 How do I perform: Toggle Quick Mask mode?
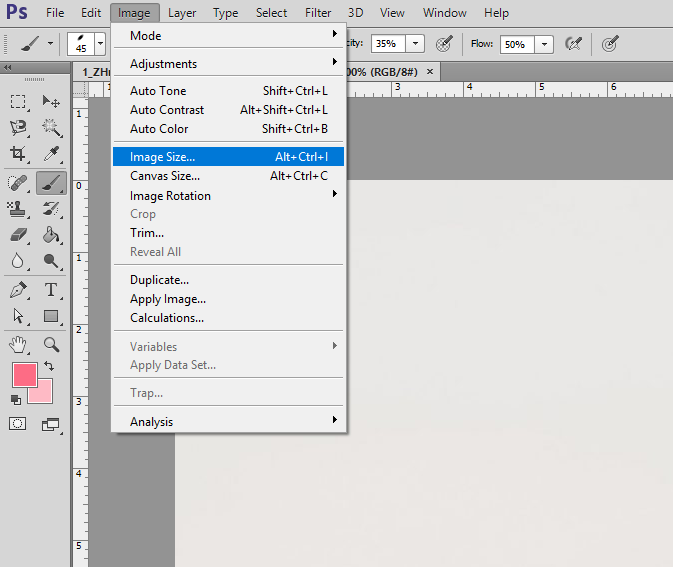(18, 424)
